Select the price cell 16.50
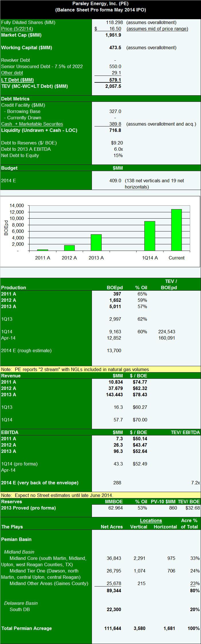The width and height of the screenshot is (201, 644). point(115,29)
